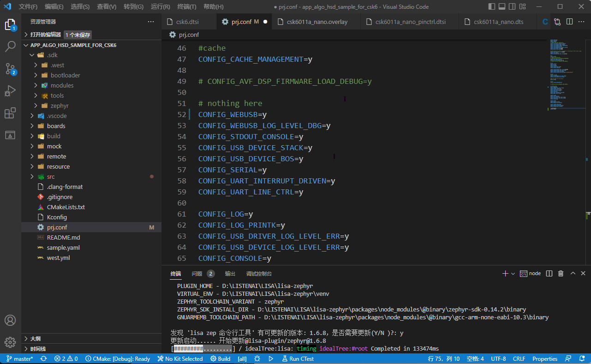Maximize the terminal panel size
The height and width of the screenshot is (364, 591).
pyautogui.click(x=573, y=274)
